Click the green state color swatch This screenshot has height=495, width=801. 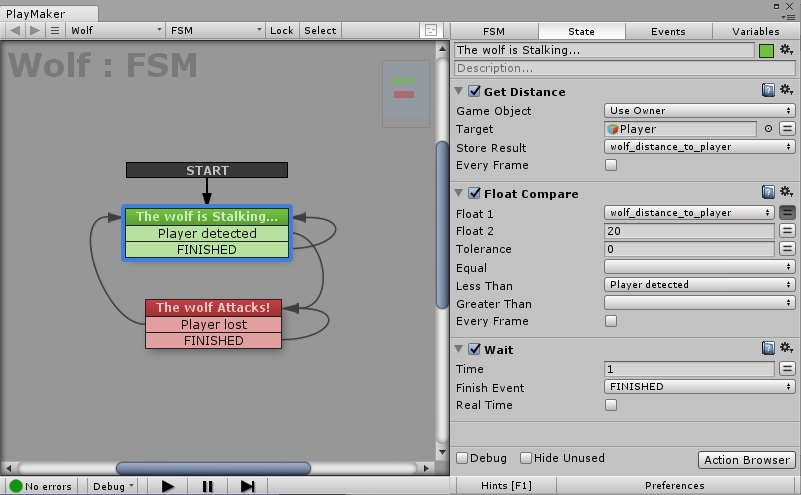[x=766, y=51]
